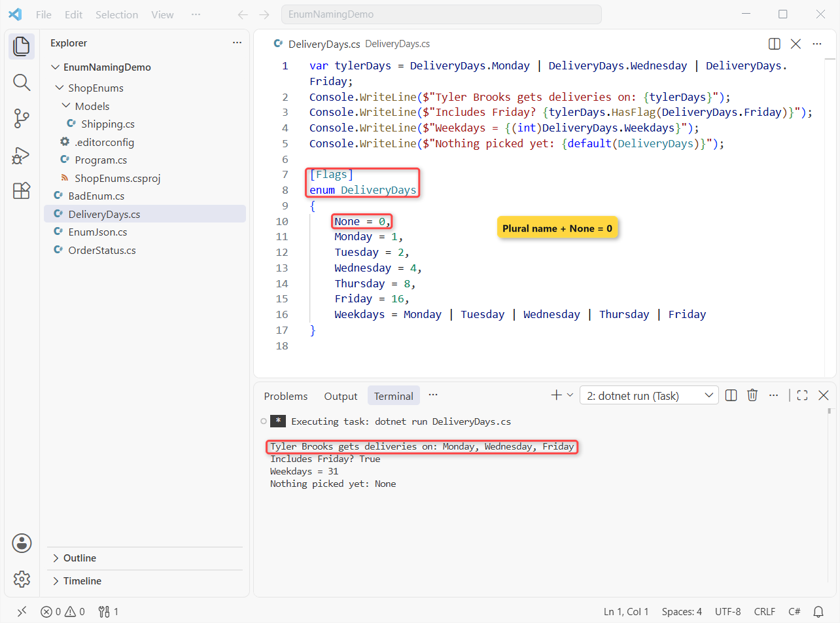Open editor More Actions ellipsis
The height and width of the screenshot is (623, 840).
(816, 44)
